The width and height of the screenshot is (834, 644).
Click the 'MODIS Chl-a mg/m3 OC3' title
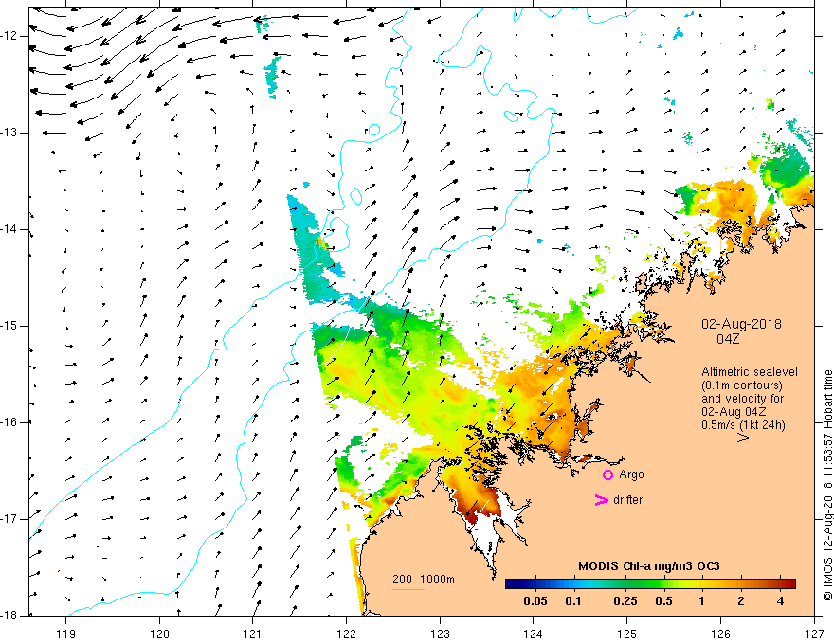[x=649, y=566]
